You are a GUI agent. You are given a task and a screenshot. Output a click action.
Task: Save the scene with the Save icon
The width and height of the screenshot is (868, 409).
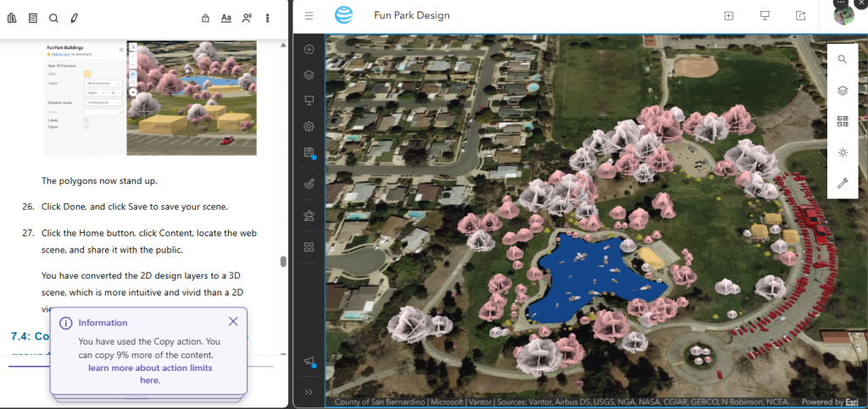coord(309,152)
